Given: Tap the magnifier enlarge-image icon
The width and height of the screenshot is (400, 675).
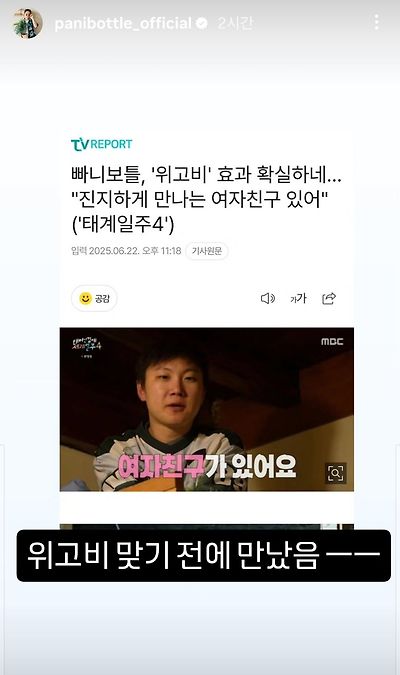Looking at the screenshot, I should (335, 474).
